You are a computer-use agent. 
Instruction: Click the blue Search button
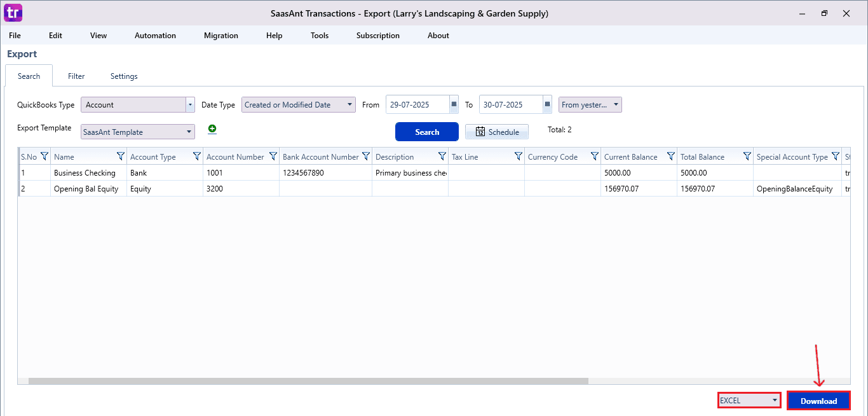coord(427,132)
